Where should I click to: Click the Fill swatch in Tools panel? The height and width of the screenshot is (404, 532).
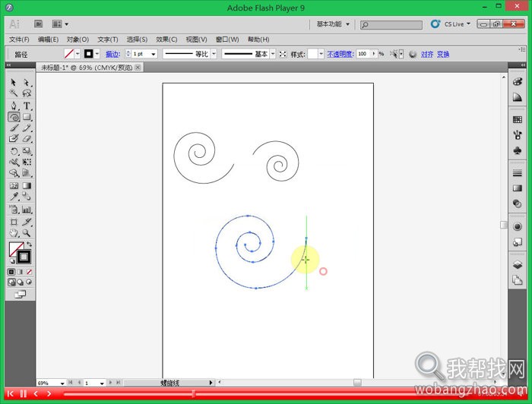(14, 248)
